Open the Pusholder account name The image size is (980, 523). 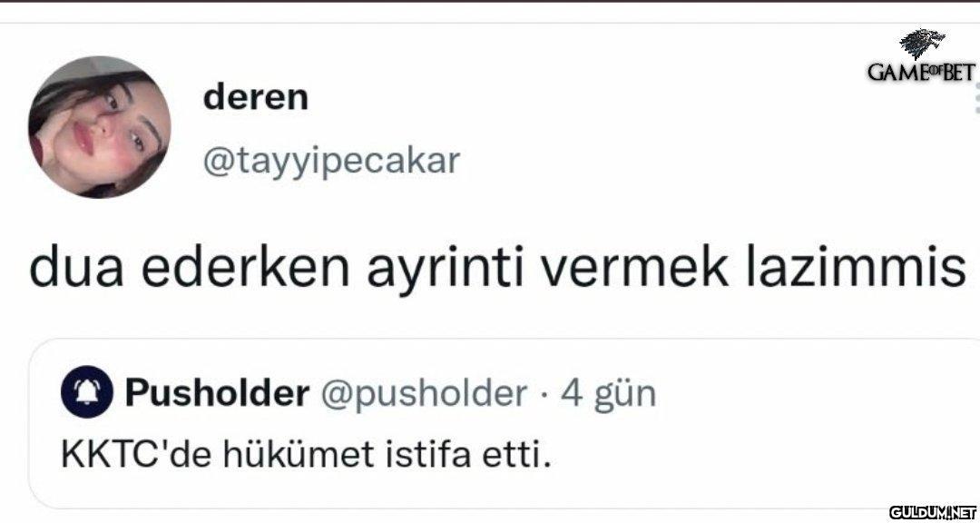(217, 393)
